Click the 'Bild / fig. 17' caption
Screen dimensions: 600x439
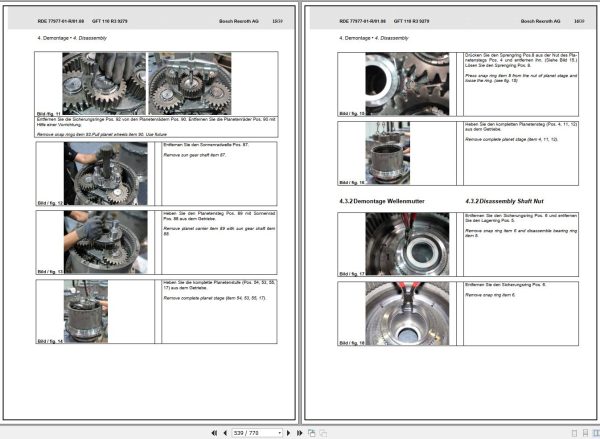coord(352,274)
